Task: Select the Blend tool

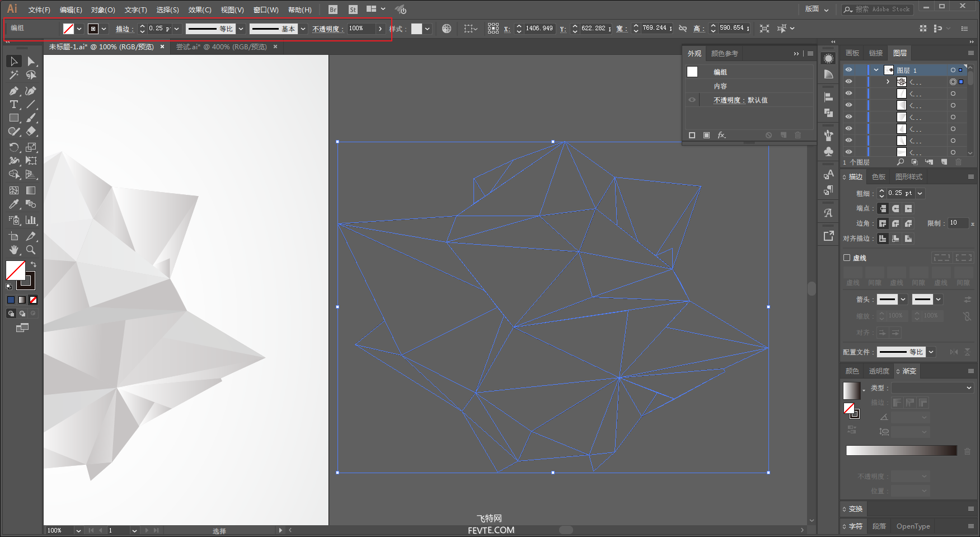Action: click(x=31, y=204)
